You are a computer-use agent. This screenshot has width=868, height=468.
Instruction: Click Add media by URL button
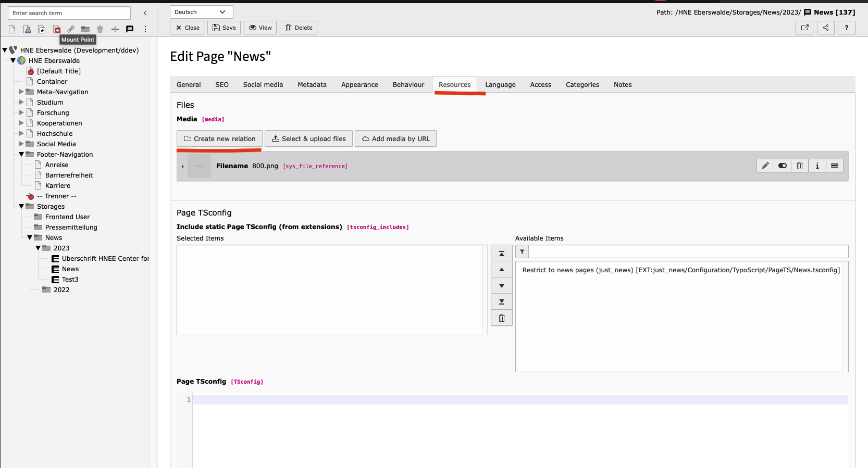click(395, 138)
